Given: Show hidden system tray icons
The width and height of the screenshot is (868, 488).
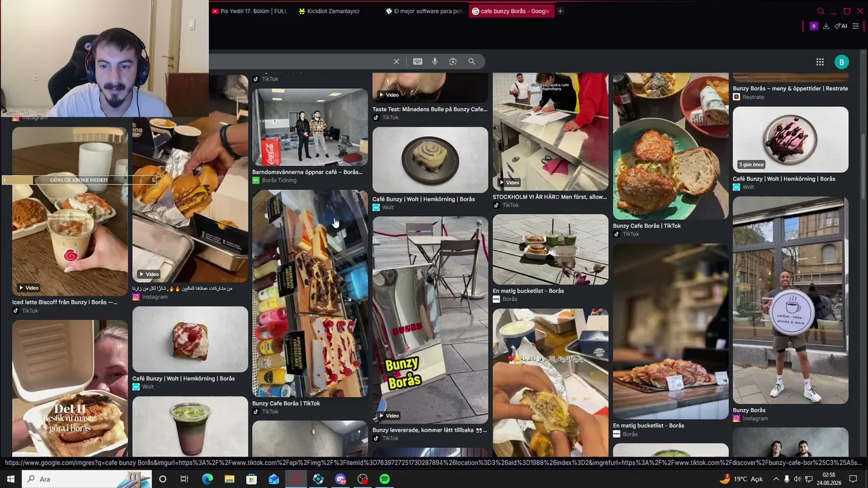Looking at the screenshot, I should pos(776,479).
